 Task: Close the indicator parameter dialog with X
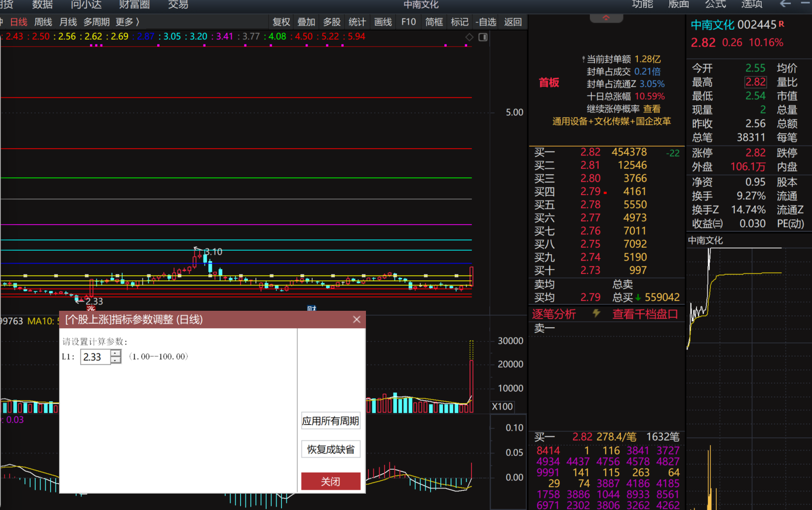[x=357, y=320]
